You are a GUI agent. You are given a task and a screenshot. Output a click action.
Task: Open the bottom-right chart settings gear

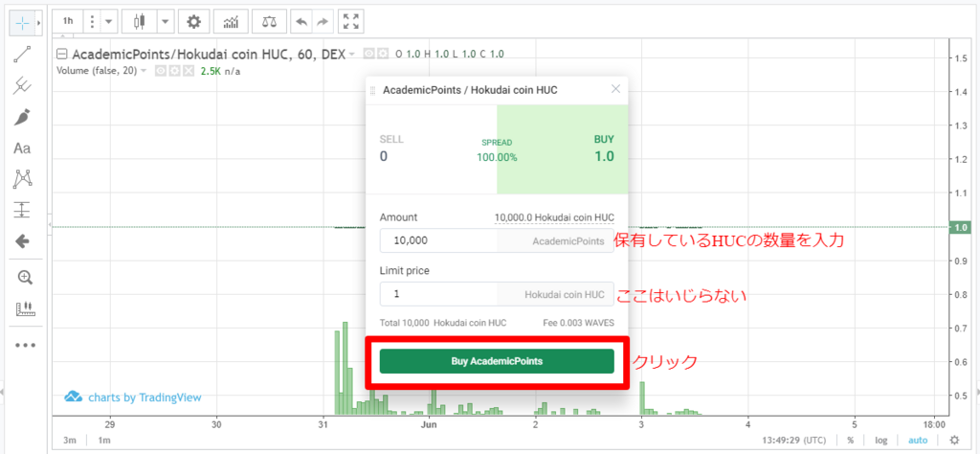tap(954, 441)
